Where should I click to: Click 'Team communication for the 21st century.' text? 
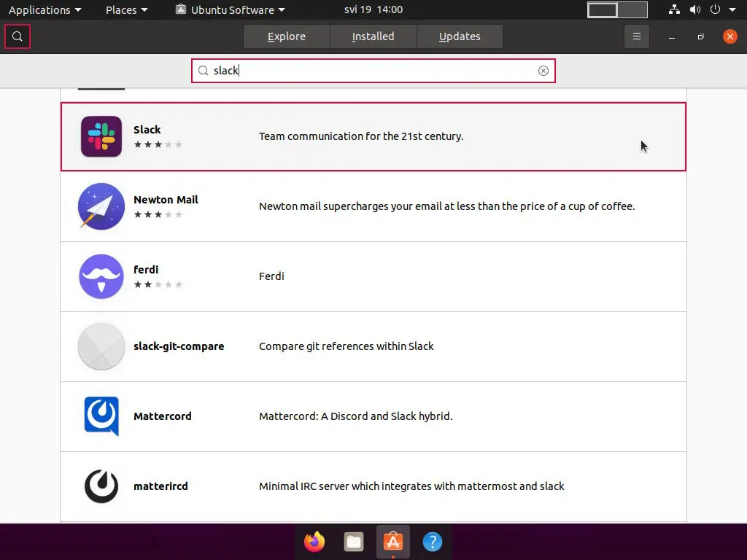pos(361,136)
